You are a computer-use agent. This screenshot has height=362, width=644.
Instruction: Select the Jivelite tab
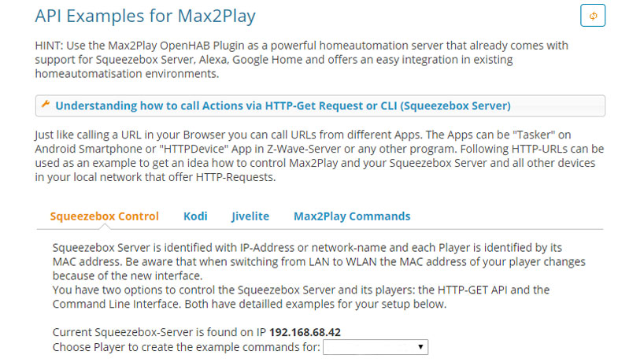pos(250,216)
